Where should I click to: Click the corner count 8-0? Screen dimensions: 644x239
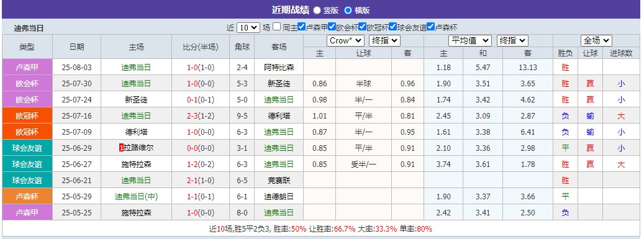point(242,213)
